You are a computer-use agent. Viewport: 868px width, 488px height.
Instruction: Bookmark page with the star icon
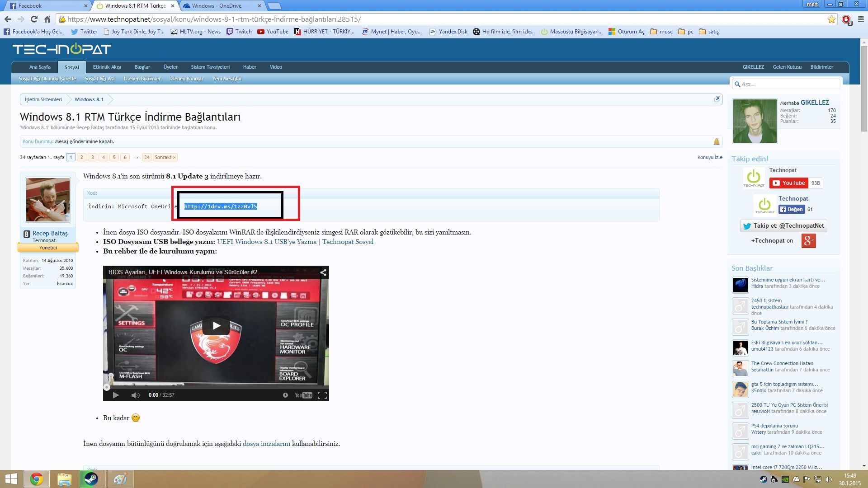(831, 19)
